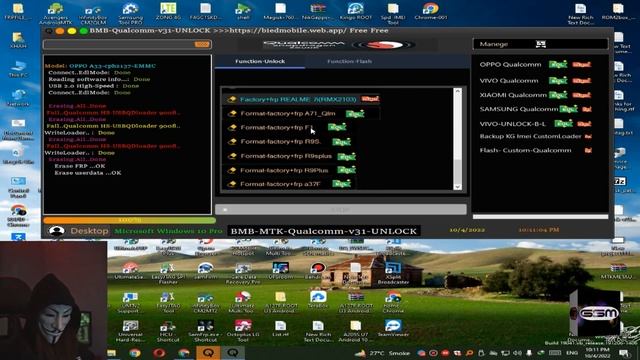
Task: Click the function list scrollbar down arrow
Action: pyautogui.click(x=458, y=187)
